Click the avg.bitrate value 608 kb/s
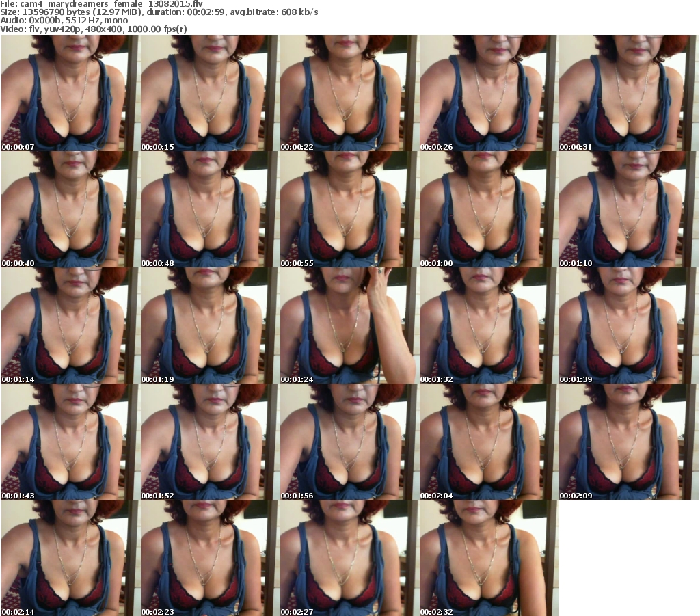The width and height of the screenshot is (700, 616). (x=299, y=12)
